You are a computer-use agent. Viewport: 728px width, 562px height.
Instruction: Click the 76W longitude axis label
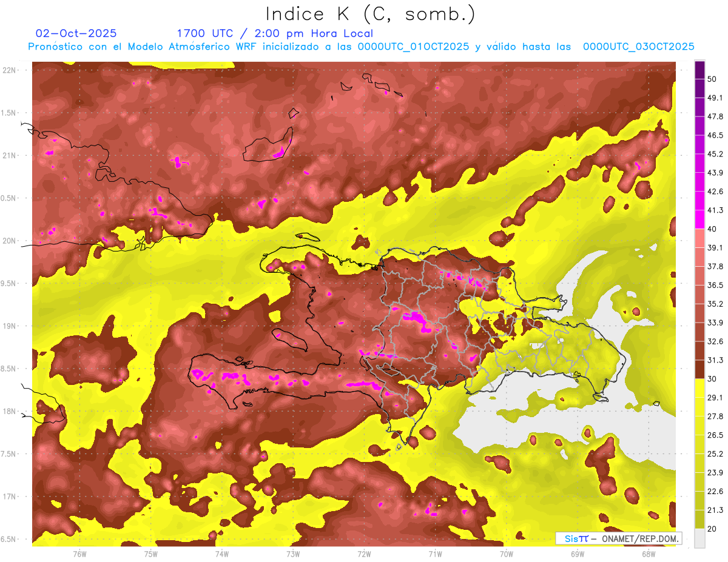[79, 554]
